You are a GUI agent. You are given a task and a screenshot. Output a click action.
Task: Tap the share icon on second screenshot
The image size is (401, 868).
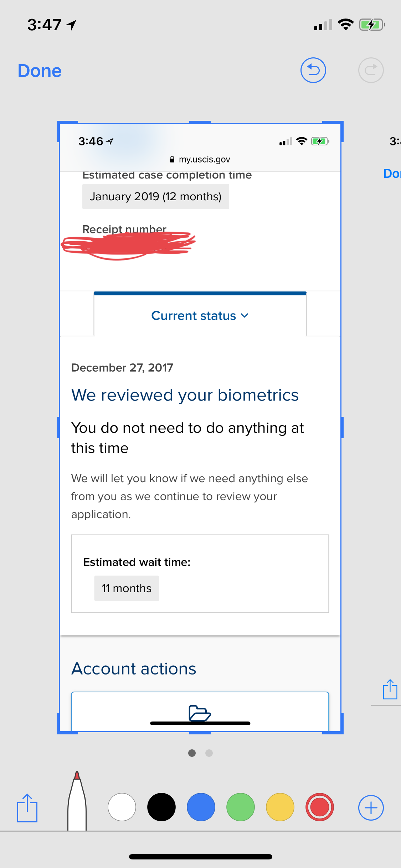click(x=390, y=689)
